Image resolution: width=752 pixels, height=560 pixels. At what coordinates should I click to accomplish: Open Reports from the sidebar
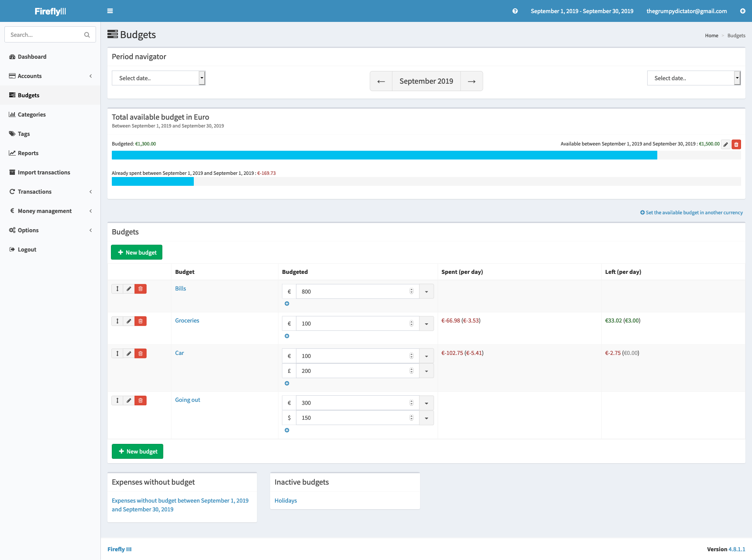coord(28,153)
